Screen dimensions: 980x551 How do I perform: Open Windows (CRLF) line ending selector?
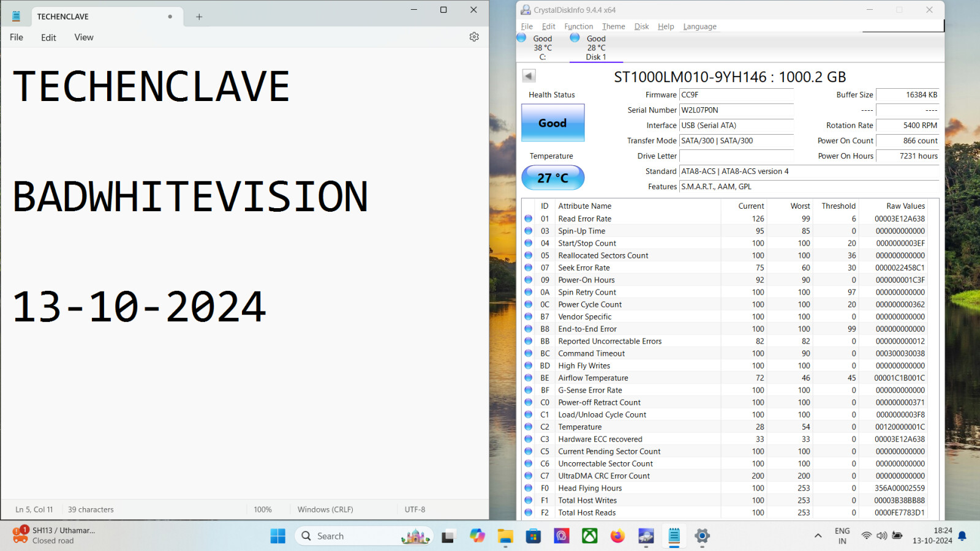[325, 509]
